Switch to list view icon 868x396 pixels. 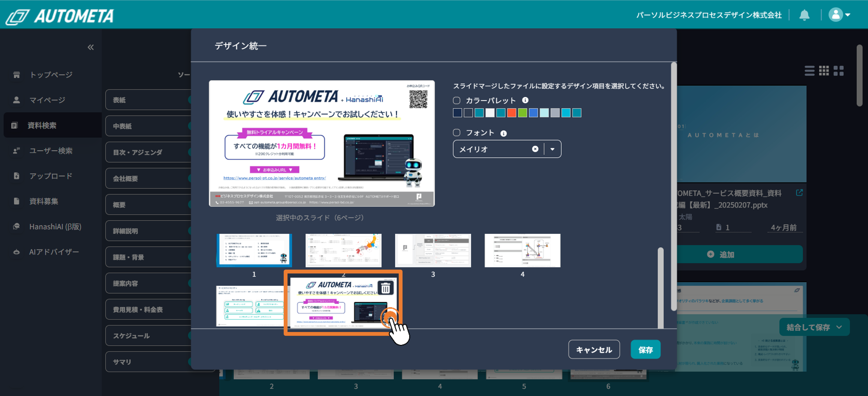(x=809, y=71)
